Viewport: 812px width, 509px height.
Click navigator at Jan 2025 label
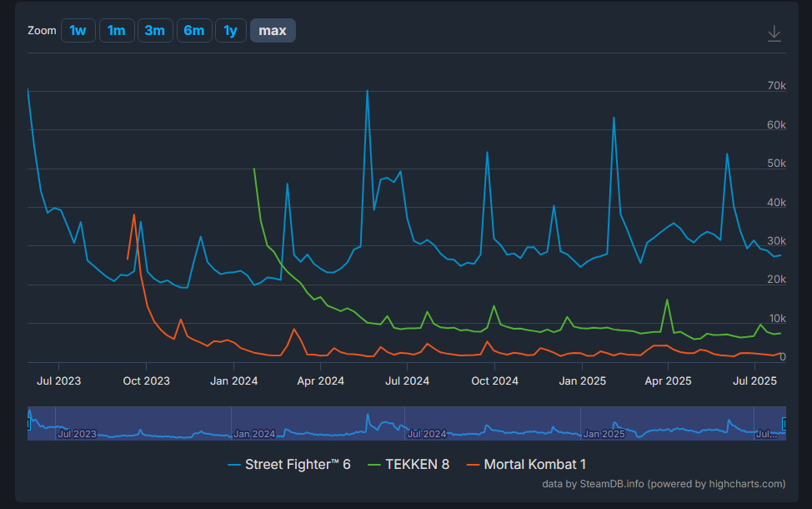[604, 434]
